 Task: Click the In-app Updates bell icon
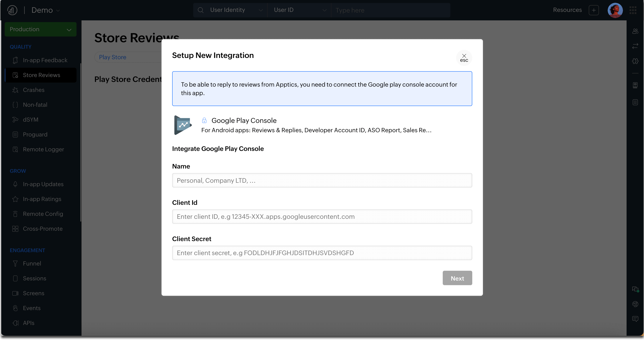click(x=15, y=184)
